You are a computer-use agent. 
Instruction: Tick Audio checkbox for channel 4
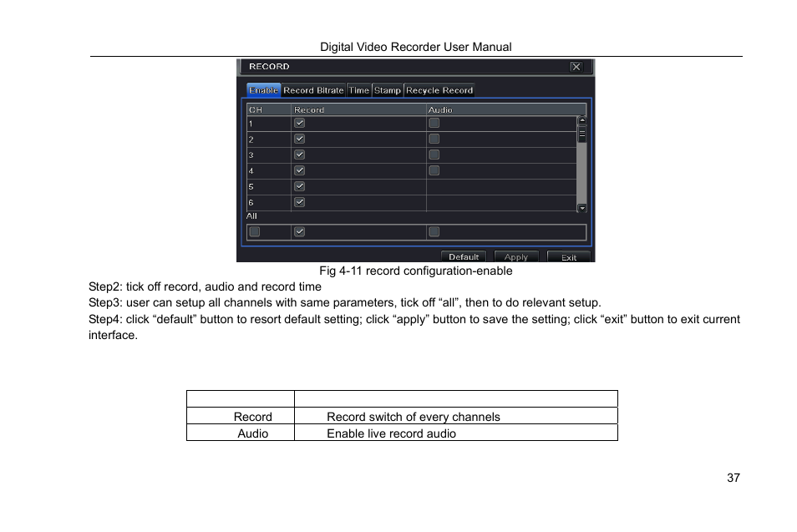pyautogui.click(x=434, y=170)
